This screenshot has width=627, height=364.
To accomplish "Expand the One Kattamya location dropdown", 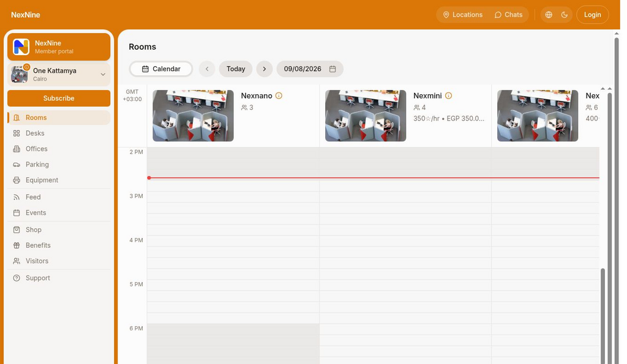I will pos(103,74).
